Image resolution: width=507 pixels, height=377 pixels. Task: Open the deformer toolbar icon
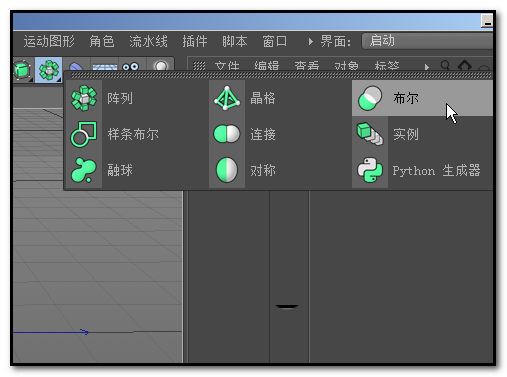pos(76,66)
